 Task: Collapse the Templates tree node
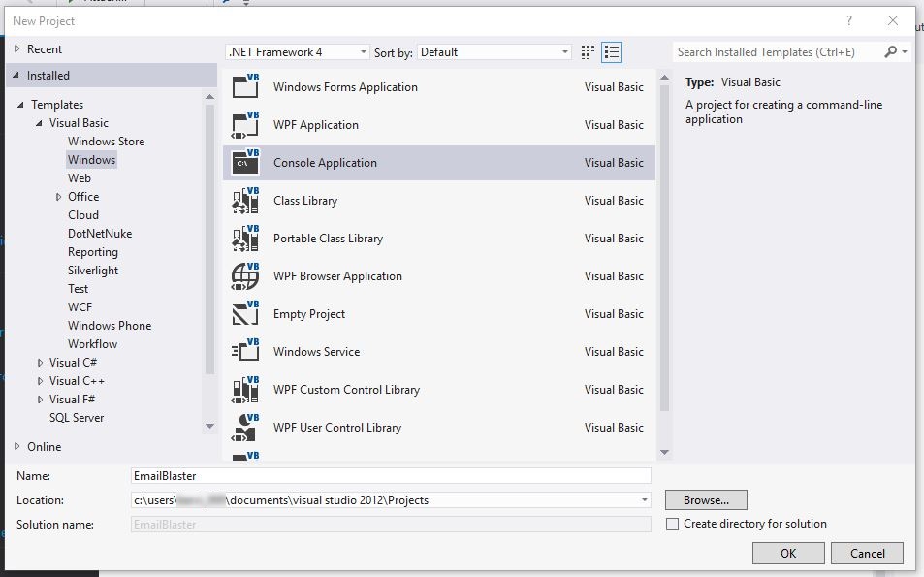tap(20, 105)
